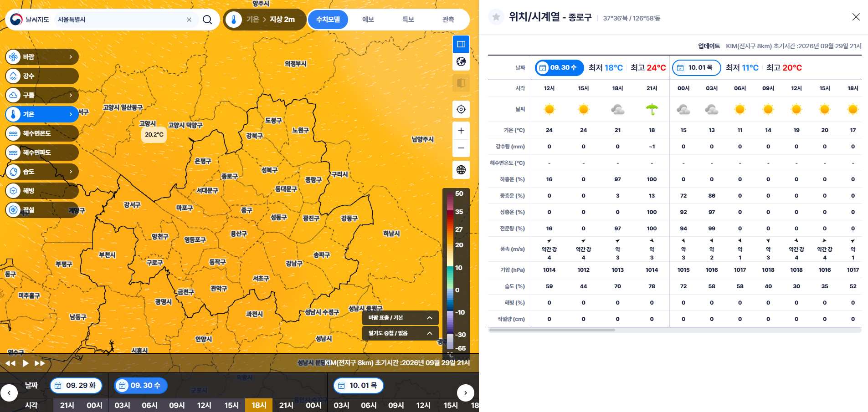Switch to the 예보 tab
The width and height of the screenshot is (868, 412).
(x=368, y=20)
